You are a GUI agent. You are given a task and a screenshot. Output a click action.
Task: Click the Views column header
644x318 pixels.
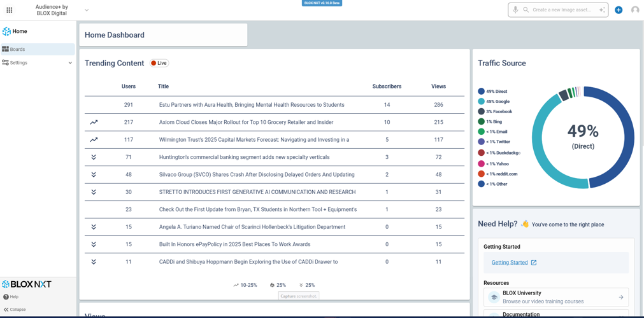[439, 86]
